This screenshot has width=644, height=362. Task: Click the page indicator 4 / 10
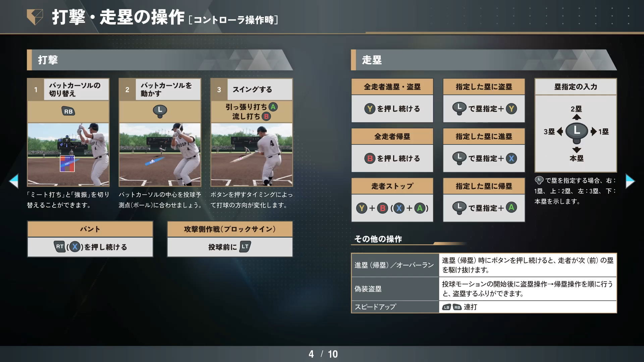click(x=323, y=354)
